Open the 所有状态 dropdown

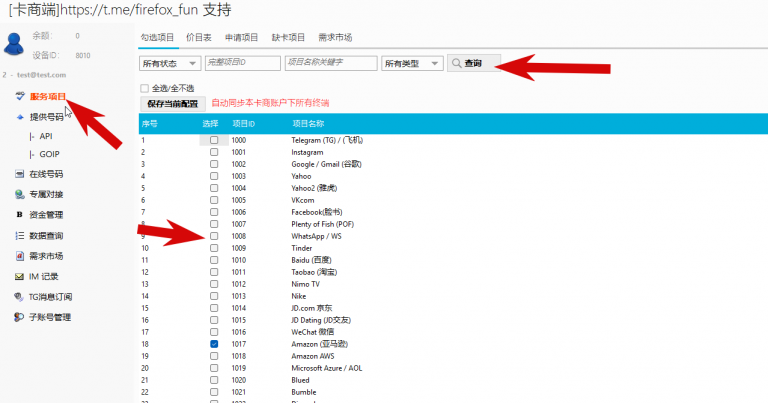(x=169, y=63)
